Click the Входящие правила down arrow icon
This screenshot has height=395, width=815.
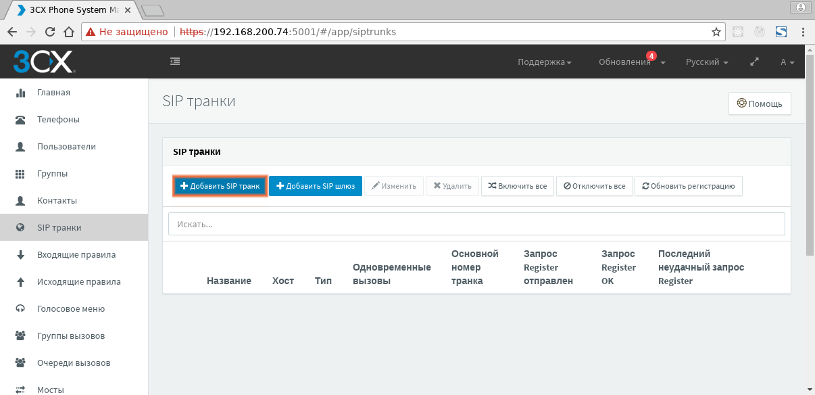20,255
